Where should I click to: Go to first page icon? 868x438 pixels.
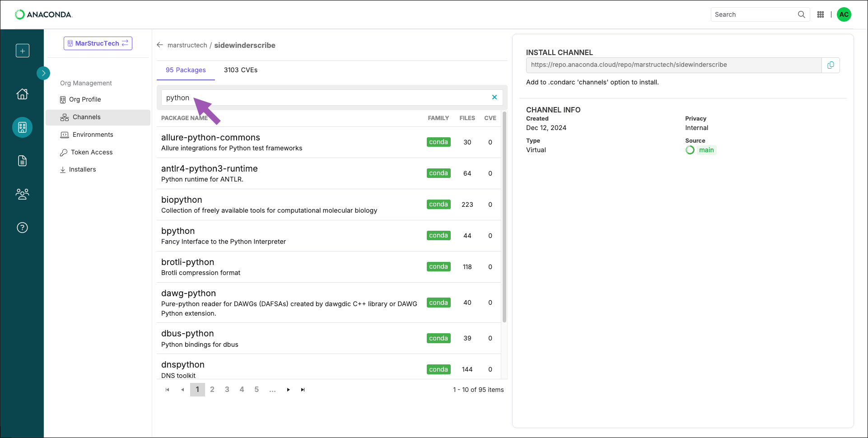168,390
